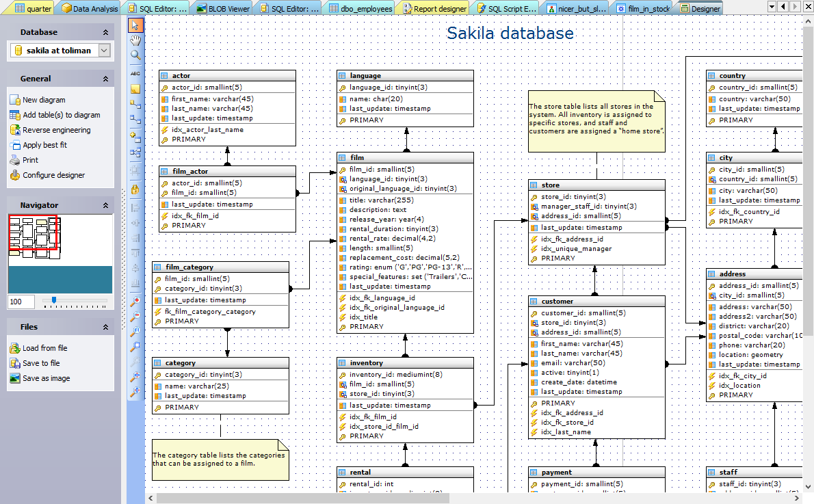This screenshot has height=504, width=814.
Task: Click the Navigator zoom slider handle
Action: click(x=54, y=300)
